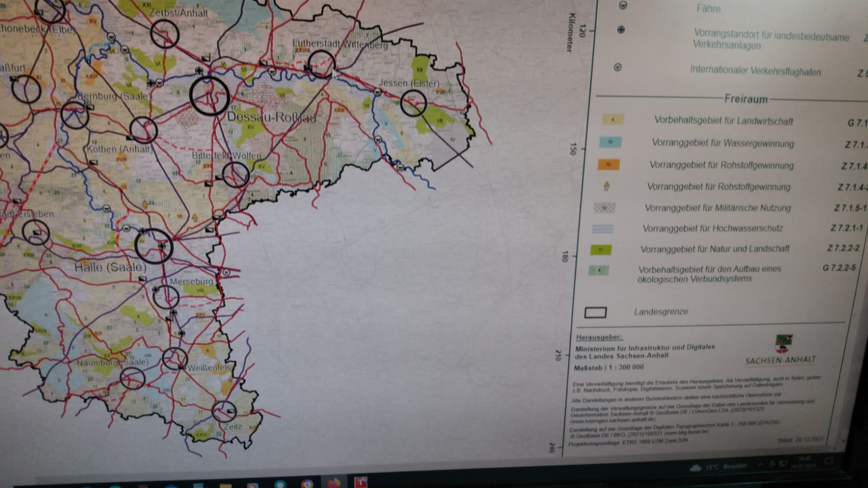The height and width of the screenshot is (488, 868).
Task: Click the blue Wassergewinnung color swatch
Action: coord(611,142)
